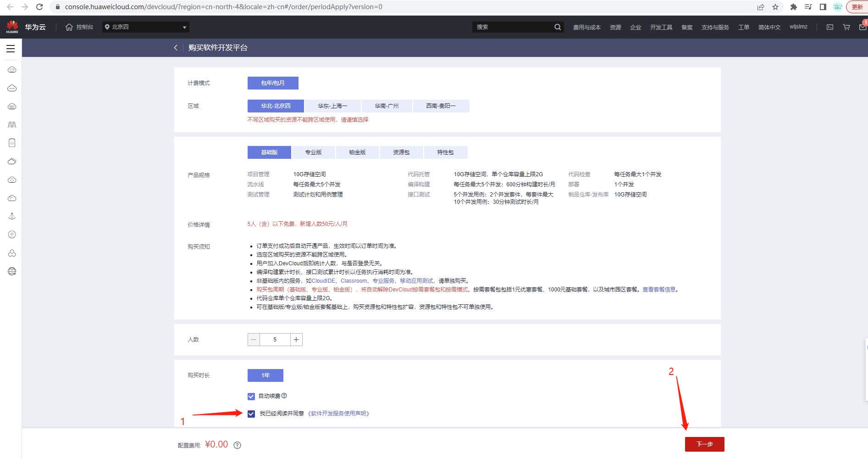Click the help icon next to 自动续费
The image size is (868, 459).
coord(284,396)
